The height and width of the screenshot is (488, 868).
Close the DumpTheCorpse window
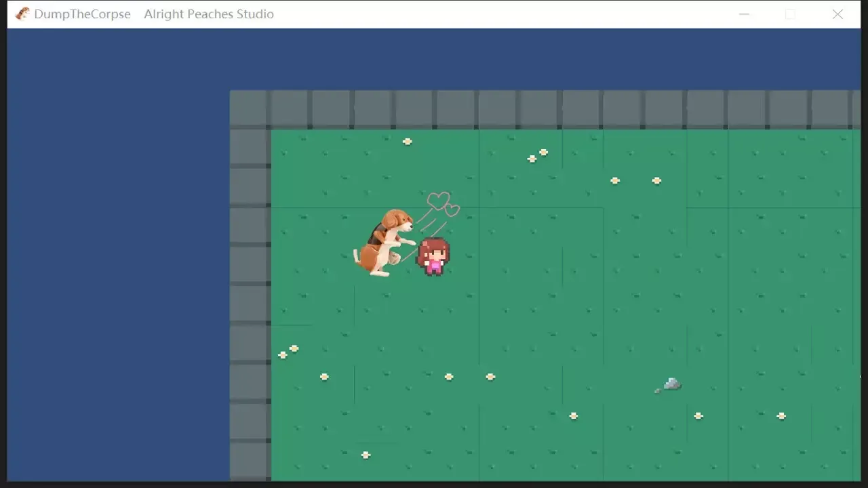[837, 14]
